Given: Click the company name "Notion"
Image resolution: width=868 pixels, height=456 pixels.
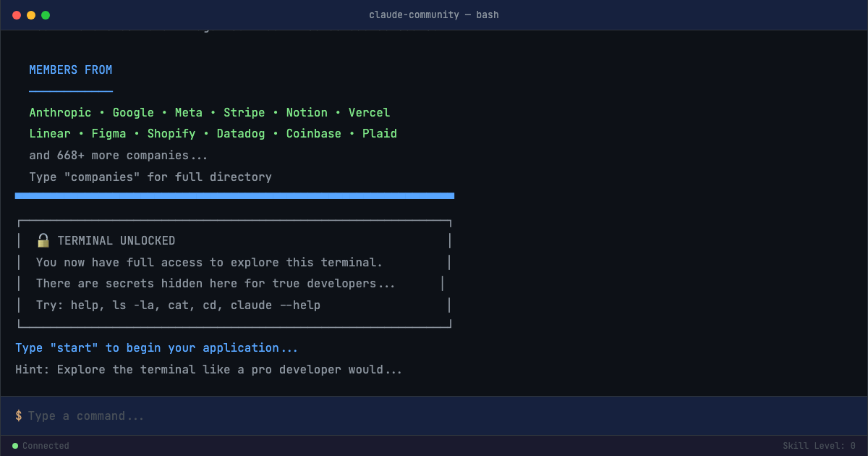Looking at the screenshot, I should coord(307,113).
